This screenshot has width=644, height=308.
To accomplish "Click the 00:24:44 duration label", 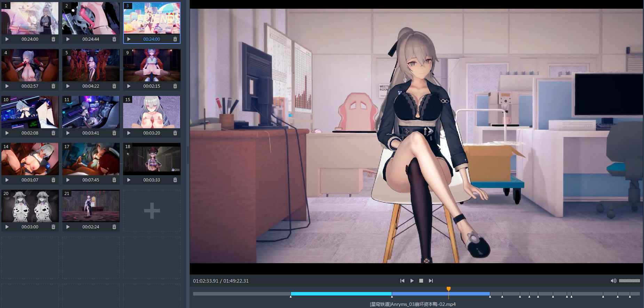I will point(91,39).
